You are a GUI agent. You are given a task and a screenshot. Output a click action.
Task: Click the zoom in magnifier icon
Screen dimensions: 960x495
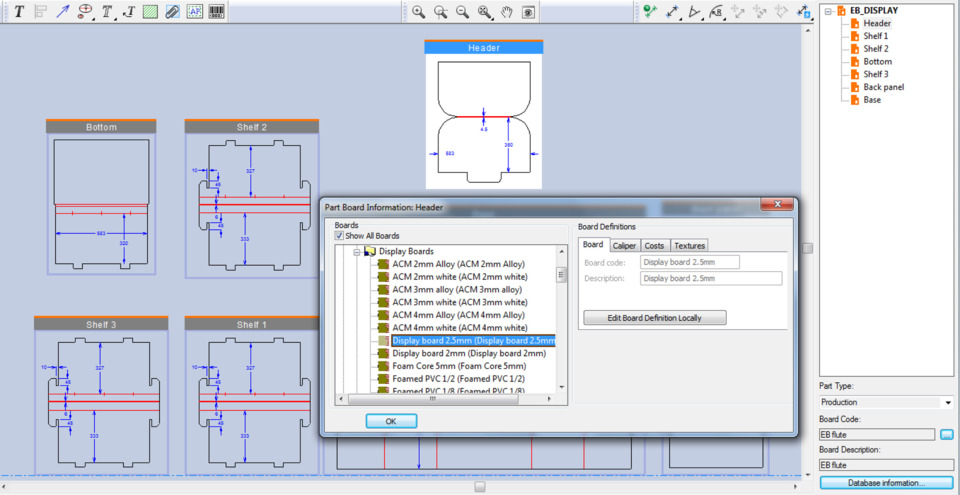(418, 12)
